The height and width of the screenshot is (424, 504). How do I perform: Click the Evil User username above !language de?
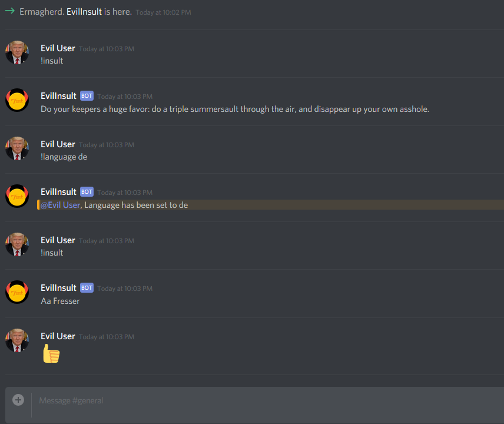click(58, 144)
